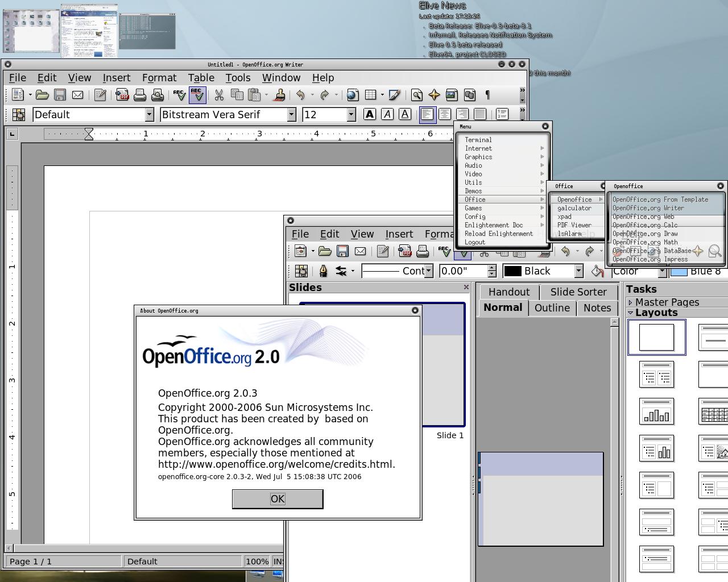Click the Cut scissors icon in Writer
Viewport: 728px width, 582px height.
pos(219,95)
